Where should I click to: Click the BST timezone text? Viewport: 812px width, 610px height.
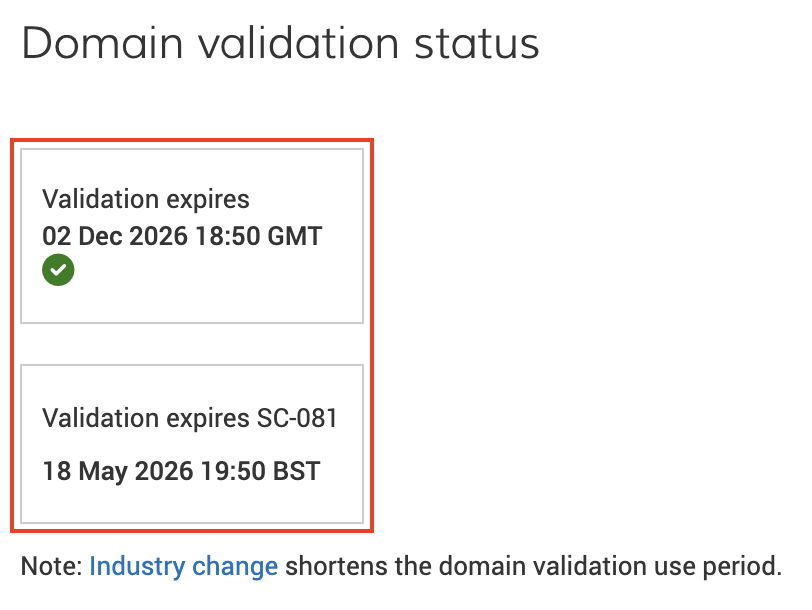[x=297, y=471]
